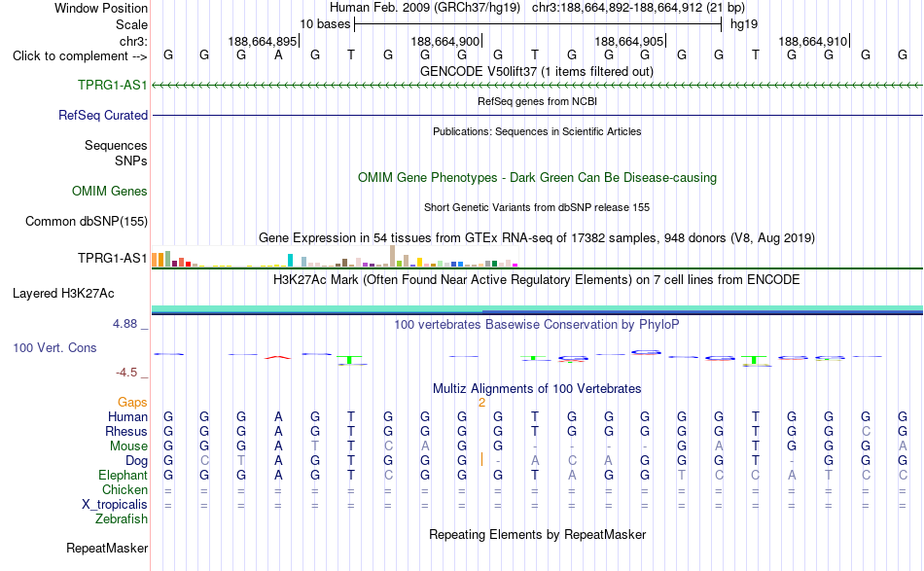
Task: Select the Dog species row label
Action: pos(136,461)
